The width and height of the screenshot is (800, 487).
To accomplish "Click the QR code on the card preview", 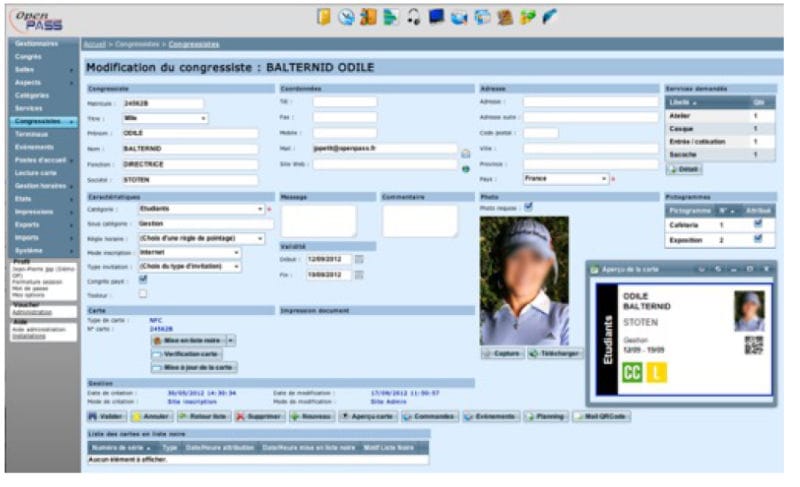I will click(x=754, y=346).
